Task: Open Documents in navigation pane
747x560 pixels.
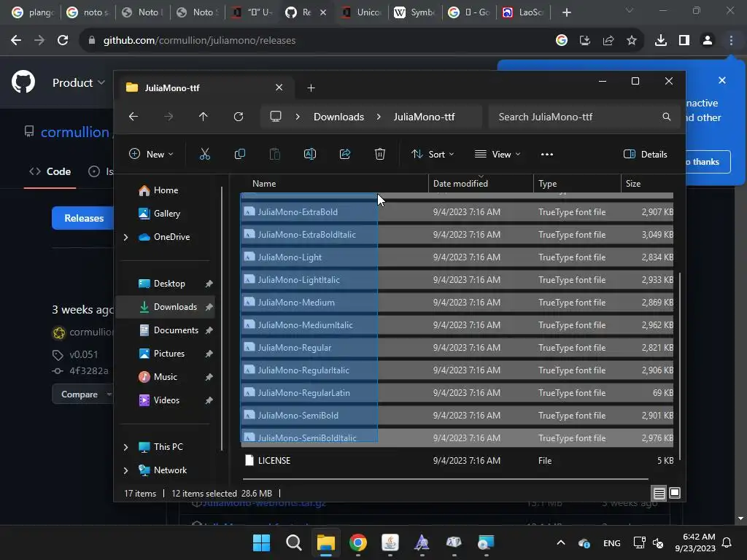Action: [x=166, y=330]
